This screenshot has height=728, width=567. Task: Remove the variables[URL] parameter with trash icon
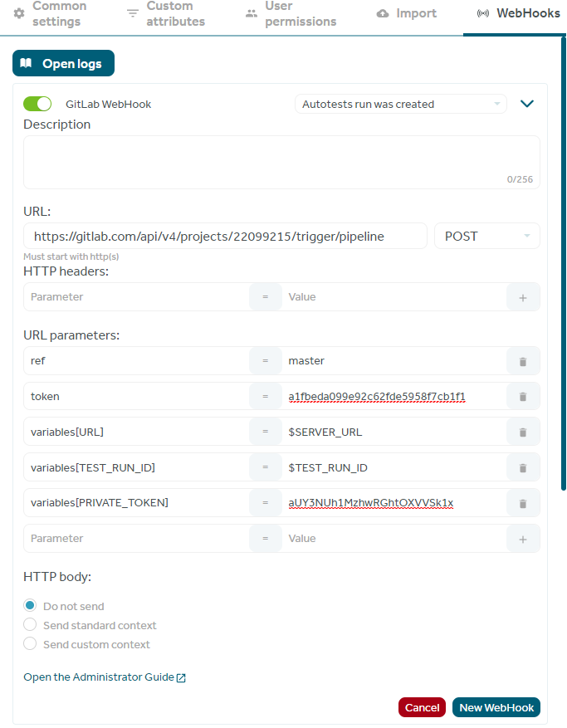[x=523, y=432]
